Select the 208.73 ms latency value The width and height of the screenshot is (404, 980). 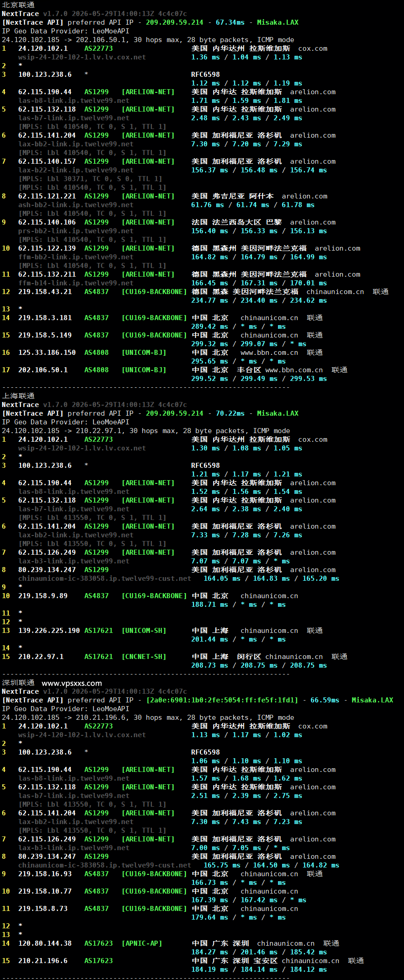pyautogui.click(x=210, y=665)
